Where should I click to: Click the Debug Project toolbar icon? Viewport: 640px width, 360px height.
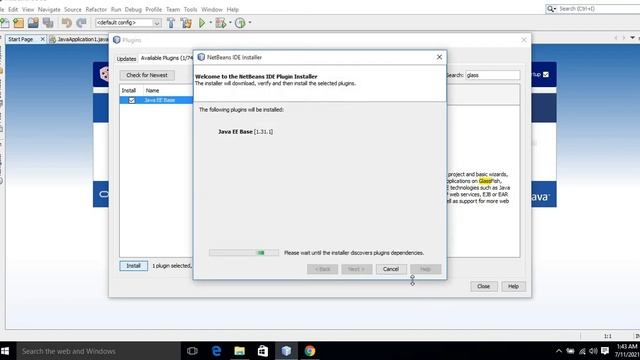(x=221, y=23)
